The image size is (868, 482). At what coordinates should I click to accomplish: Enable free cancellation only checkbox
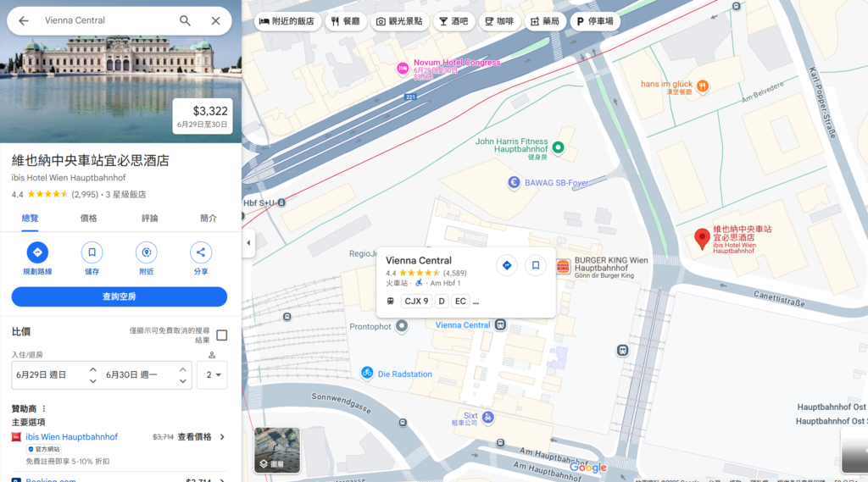click(x=221, y=335)
